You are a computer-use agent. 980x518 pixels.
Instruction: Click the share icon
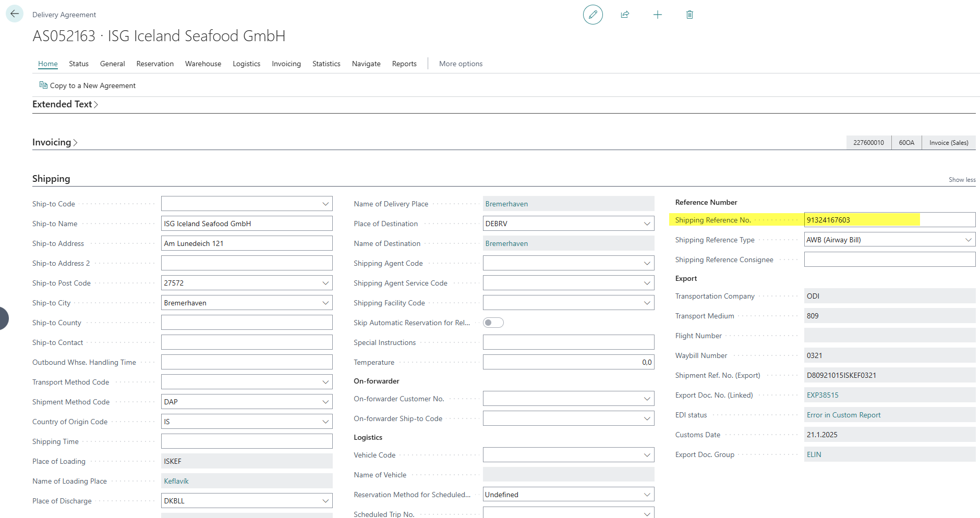625,15
